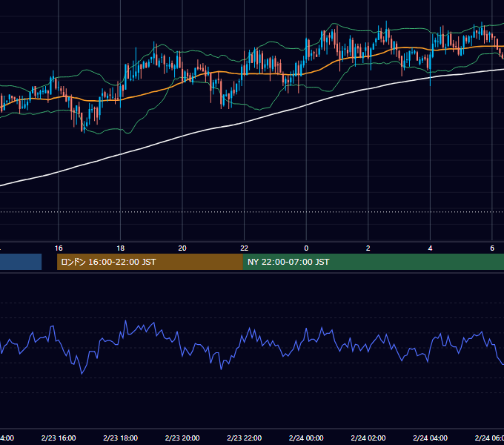The image size is (504, 445).
Task: Pick the hour label 22 on upper axis
Action: (x=245, y=248)
